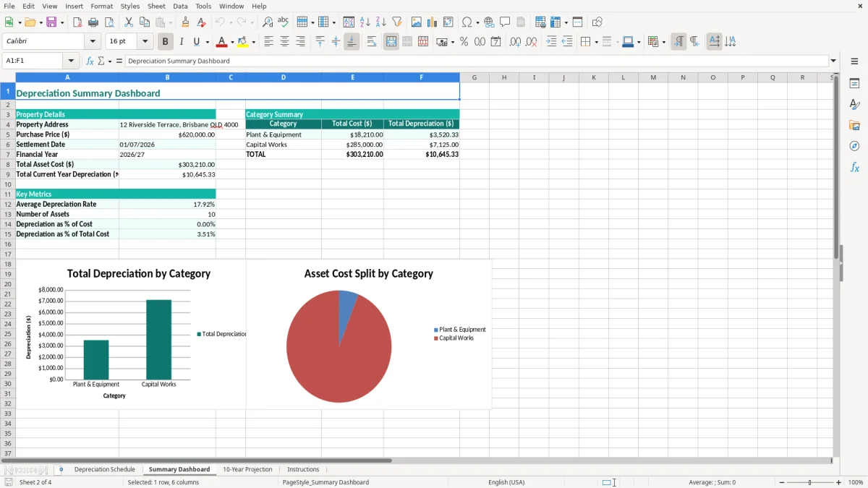Insert a comment
The image size is (868, 488).
pos(505,22)
